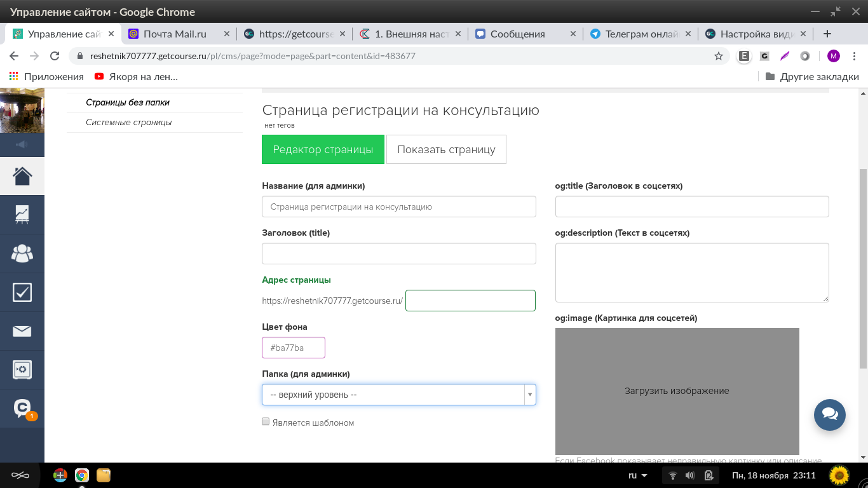Open the mail envelope icon in sidebar
The height and width of the screenshot is (488, 868).
(x=22, y=331)
